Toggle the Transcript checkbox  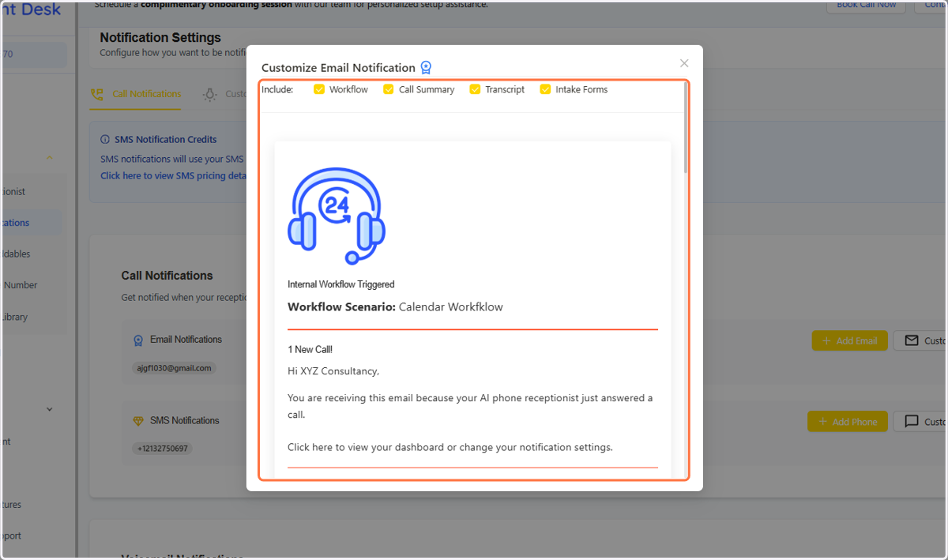point(475,89)
